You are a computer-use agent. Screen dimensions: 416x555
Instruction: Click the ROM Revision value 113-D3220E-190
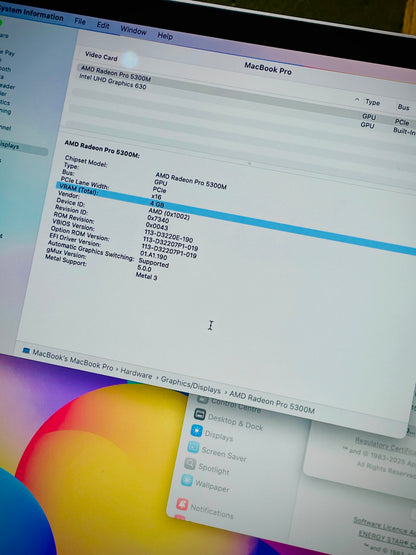[x=169, y=236]
